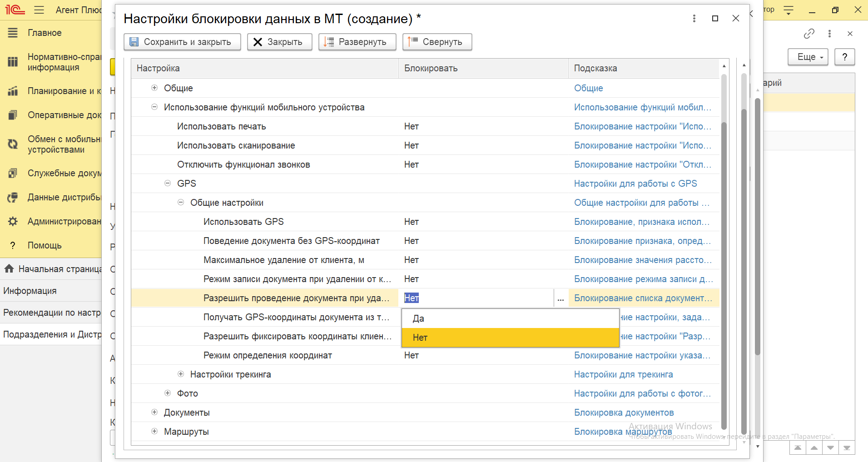Click the Блокировать input showing Нет

coord(476,298)
